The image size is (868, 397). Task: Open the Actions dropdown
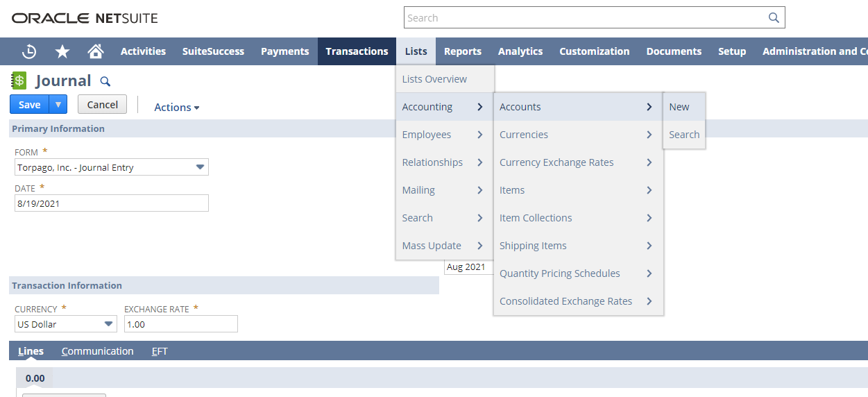(177, 107)
